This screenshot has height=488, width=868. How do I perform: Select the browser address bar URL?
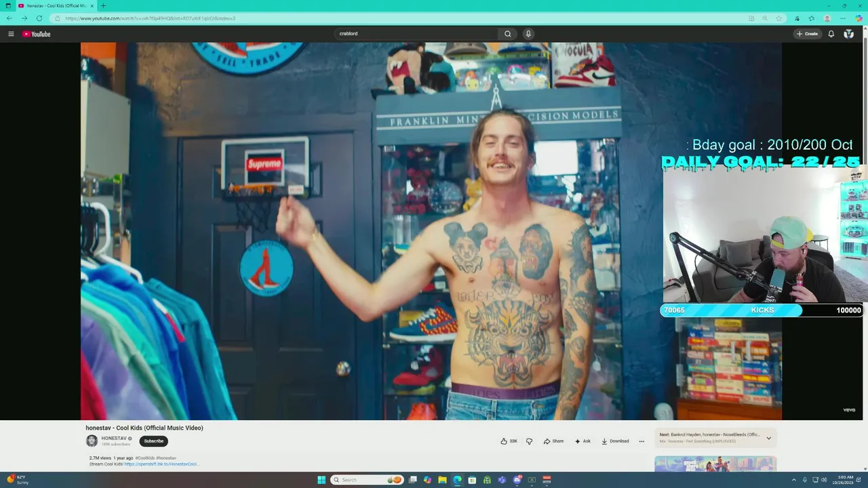(151, 18)
